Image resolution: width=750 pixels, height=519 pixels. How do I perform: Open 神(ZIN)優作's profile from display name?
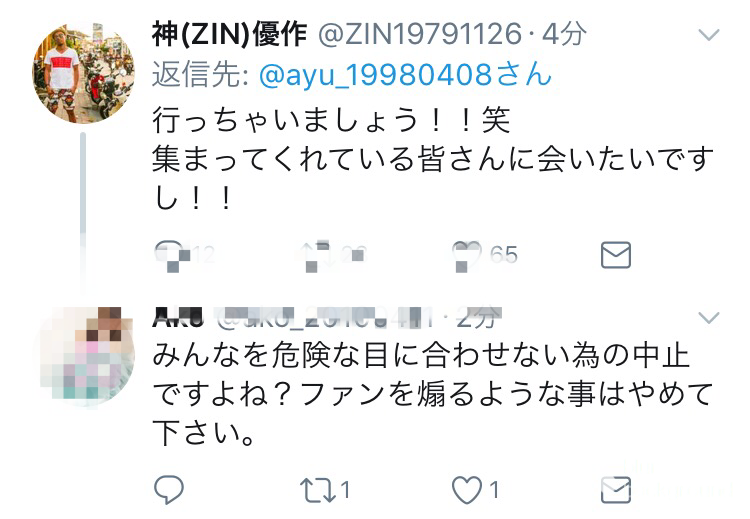[x=229, y=34]
